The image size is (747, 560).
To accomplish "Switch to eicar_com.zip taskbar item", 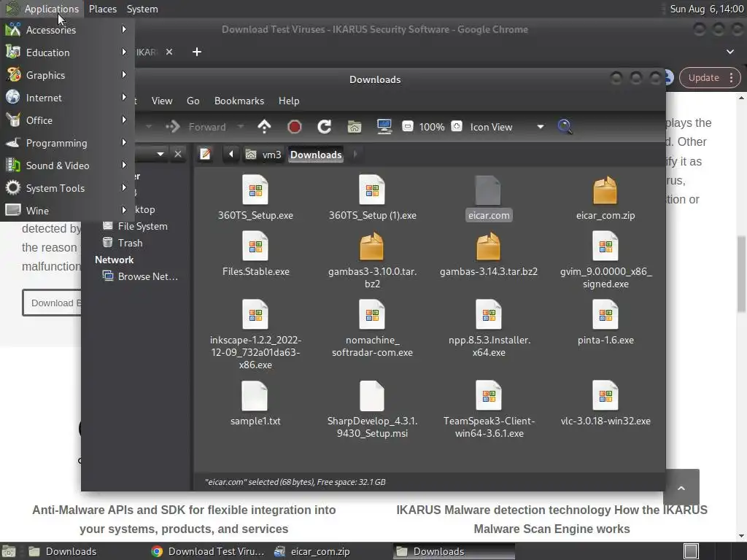I will (312, 551).
